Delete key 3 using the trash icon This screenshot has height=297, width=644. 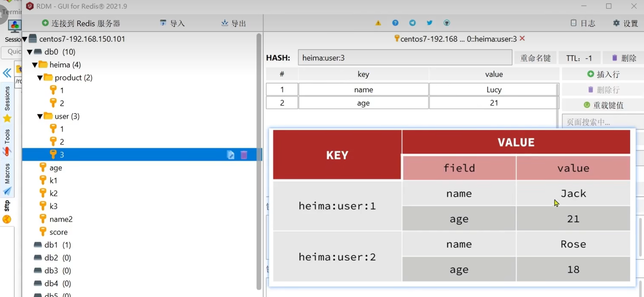(x=244, y=155)
